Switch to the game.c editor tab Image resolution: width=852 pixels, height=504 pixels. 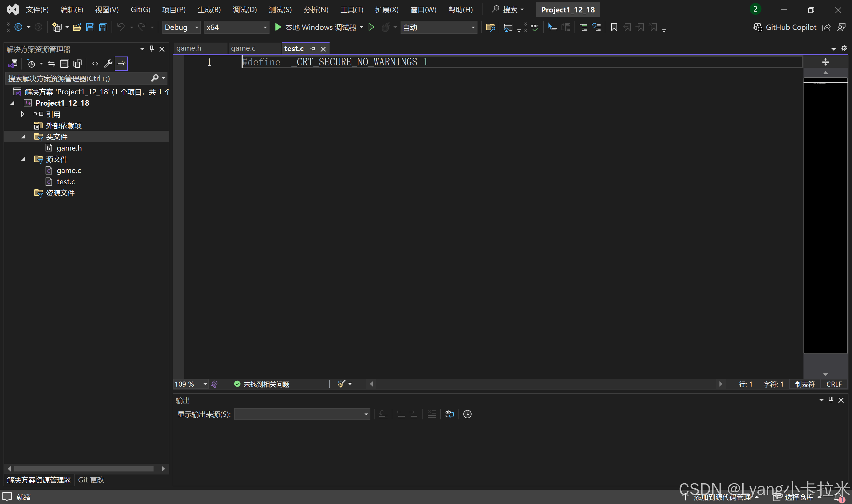point(243,48)
